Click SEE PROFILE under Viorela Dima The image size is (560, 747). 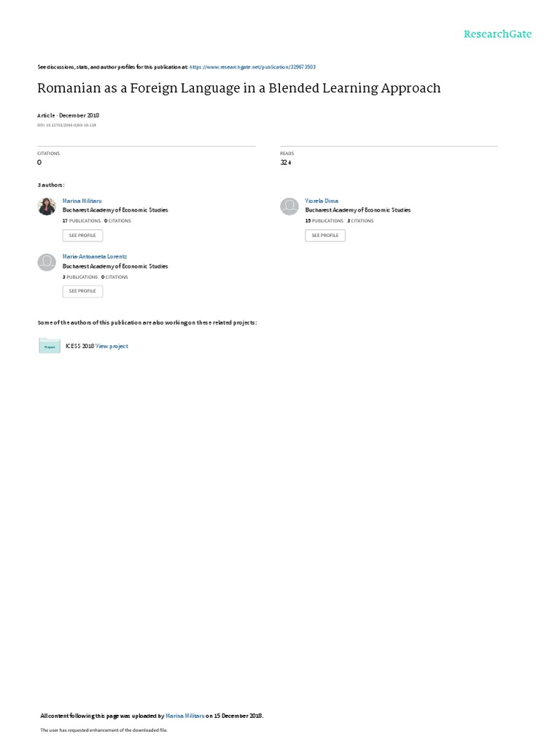point(325,236)
